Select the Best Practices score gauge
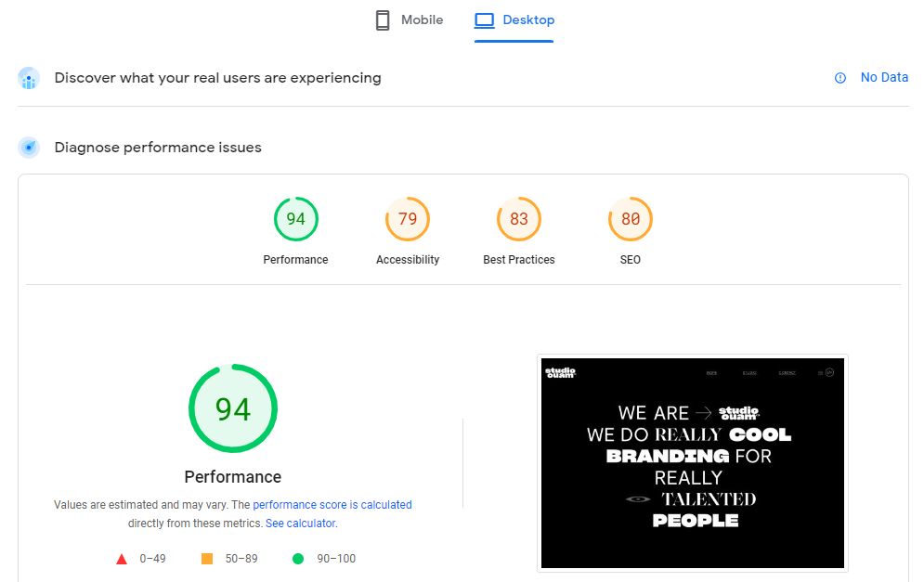This screenshot has width=924, height=582. pyautogui.click(x=518, y=219)
